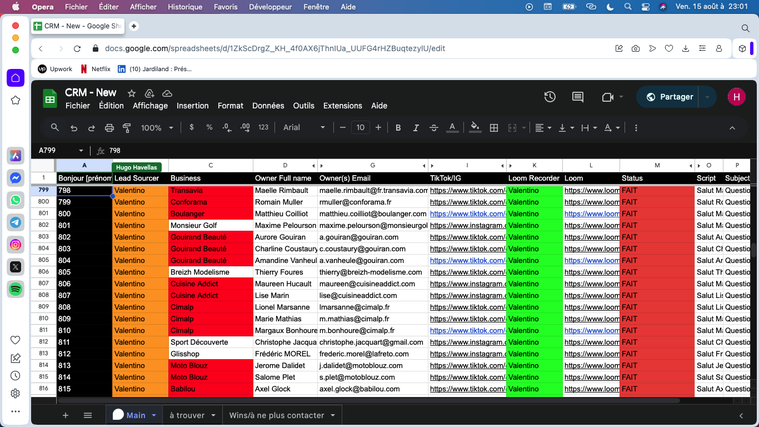The image size is (759, 427).
Task: Open the fill color picker
Action: click(x=475, y=128)
